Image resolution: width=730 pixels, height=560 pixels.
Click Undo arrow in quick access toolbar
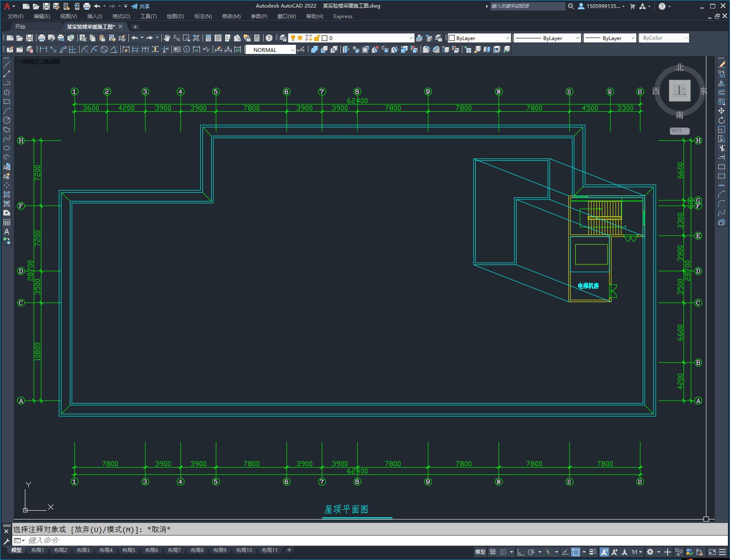(97, 6)
